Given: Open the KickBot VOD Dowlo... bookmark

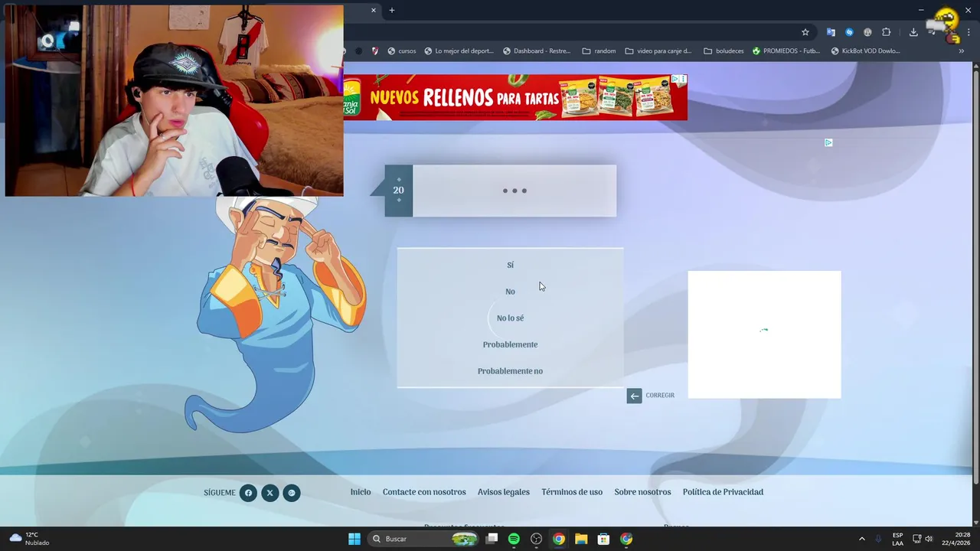Looking at the screenshot, I should click(x=865, y=51).
